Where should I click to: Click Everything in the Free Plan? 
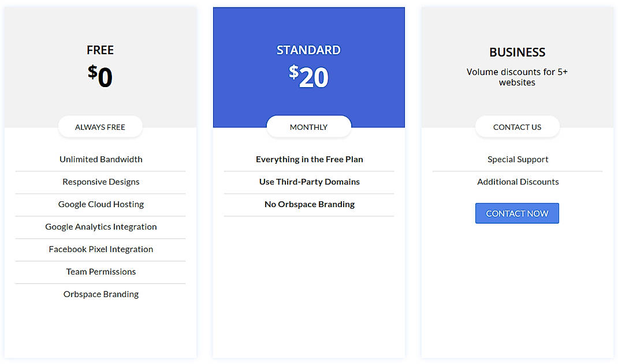point(309,159)
